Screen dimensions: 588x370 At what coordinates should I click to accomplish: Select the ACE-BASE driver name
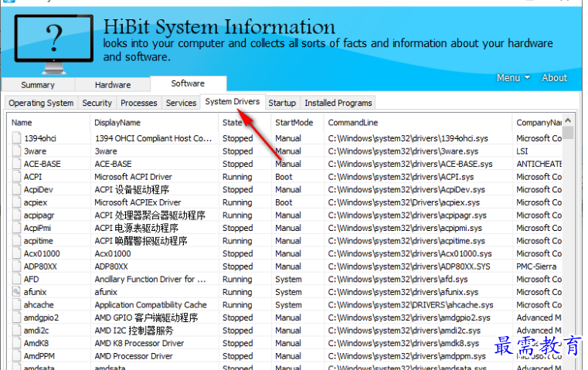tap(42, 164)
